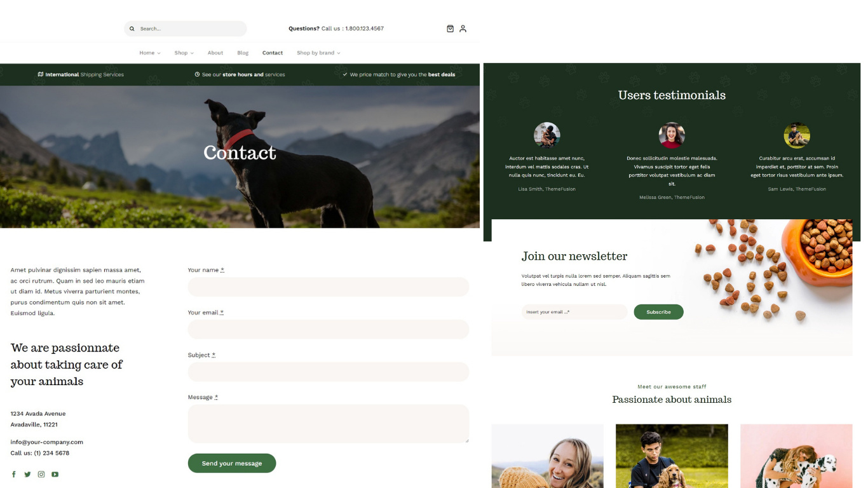The height and width of the screenshot is (488, 868).
Task: Visit the Instagram social icon
Action: (41, 474)
